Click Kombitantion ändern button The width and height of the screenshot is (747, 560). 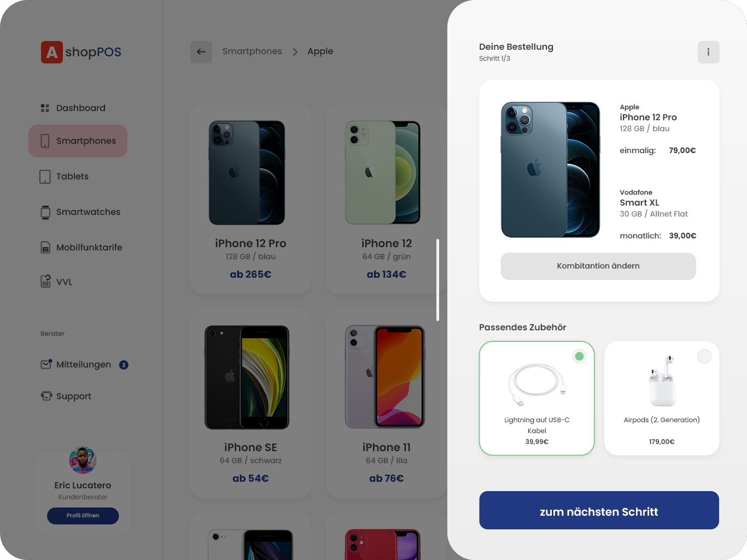(x=598, y=266)
